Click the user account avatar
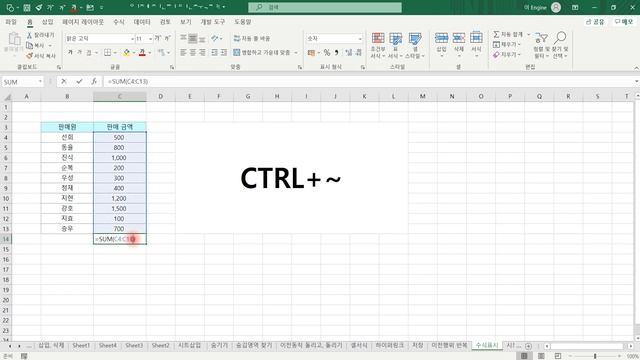 556,7
